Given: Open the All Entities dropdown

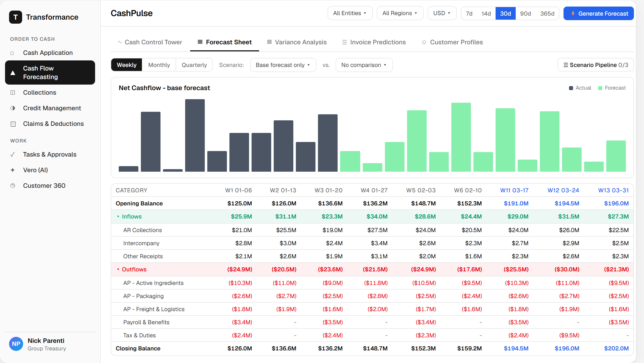Looking at the screenshot, I should (350, 13).
